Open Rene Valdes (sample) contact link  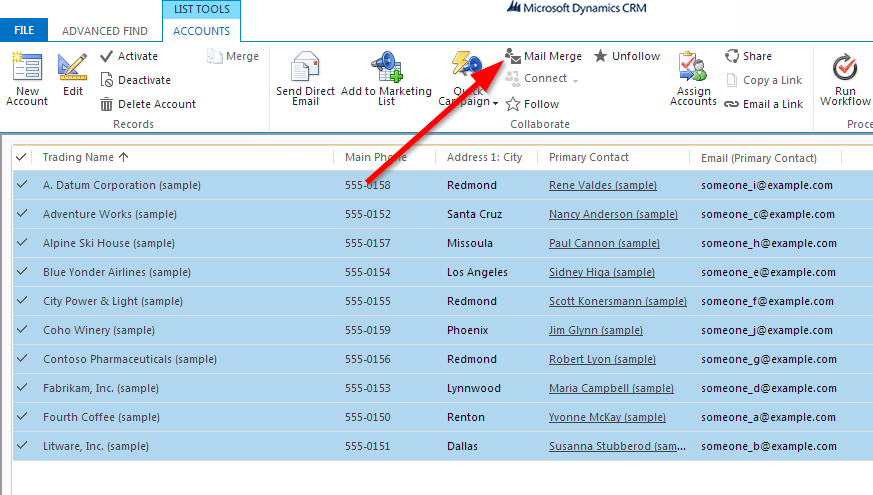point(602,185)
